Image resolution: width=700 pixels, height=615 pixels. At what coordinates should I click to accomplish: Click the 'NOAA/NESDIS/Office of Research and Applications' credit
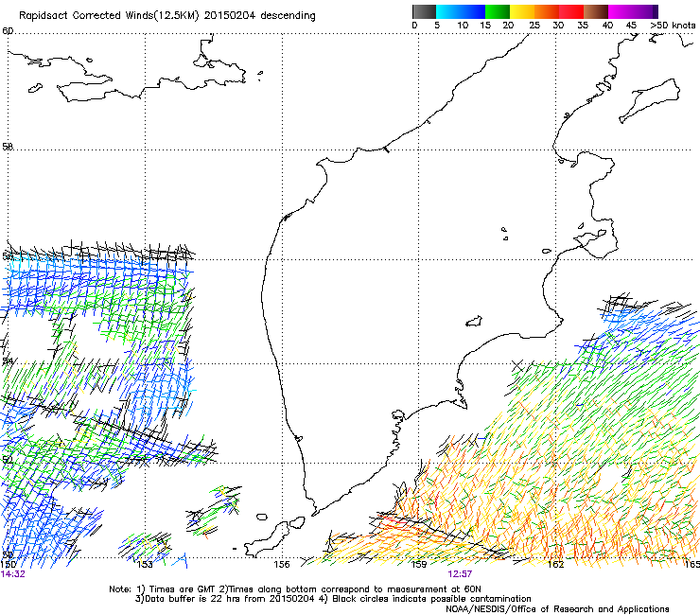[557, 609]
